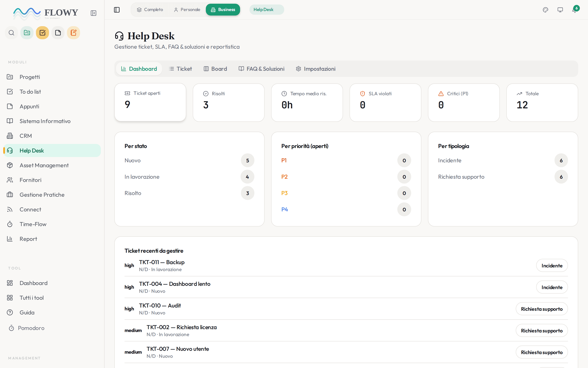Click the headset icon next to Help Desk title
The width and height of the screenshot is (588, 368).
[119, 36]
